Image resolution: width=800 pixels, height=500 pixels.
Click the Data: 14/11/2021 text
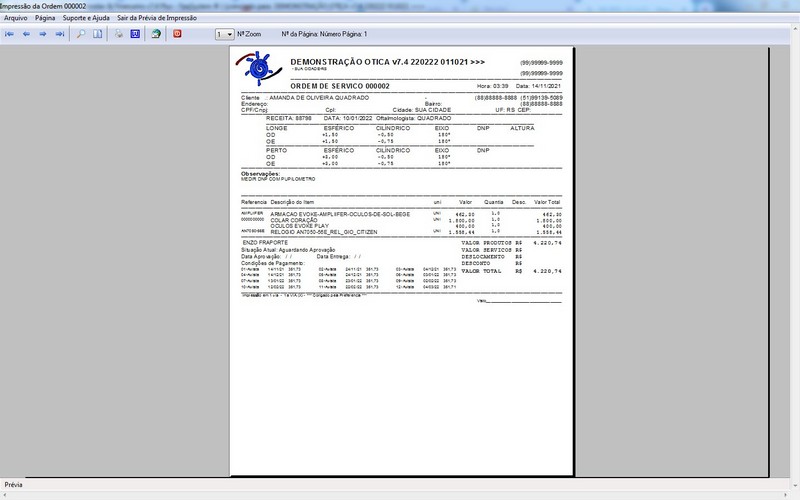538,86
